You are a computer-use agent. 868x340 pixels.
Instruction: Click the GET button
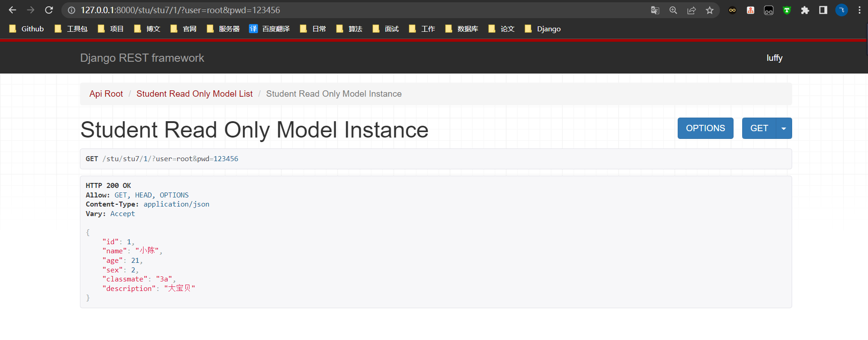759,128
